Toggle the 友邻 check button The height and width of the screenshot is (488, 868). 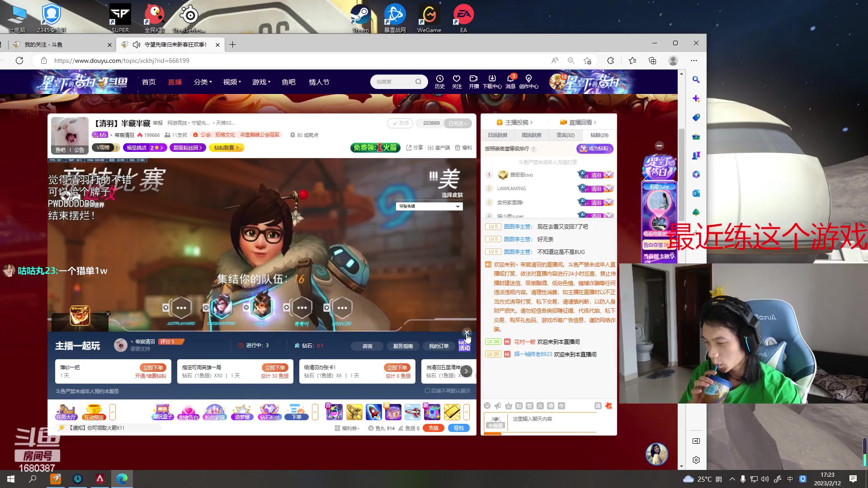pyautogui.click(x=400, y=123)
